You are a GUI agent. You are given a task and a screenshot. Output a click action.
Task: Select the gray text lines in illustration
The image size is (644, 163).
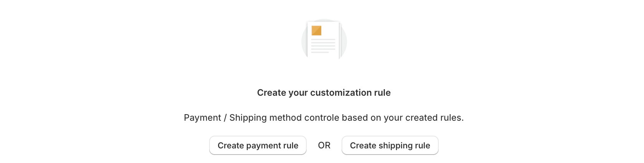click(x=323, y=46)
